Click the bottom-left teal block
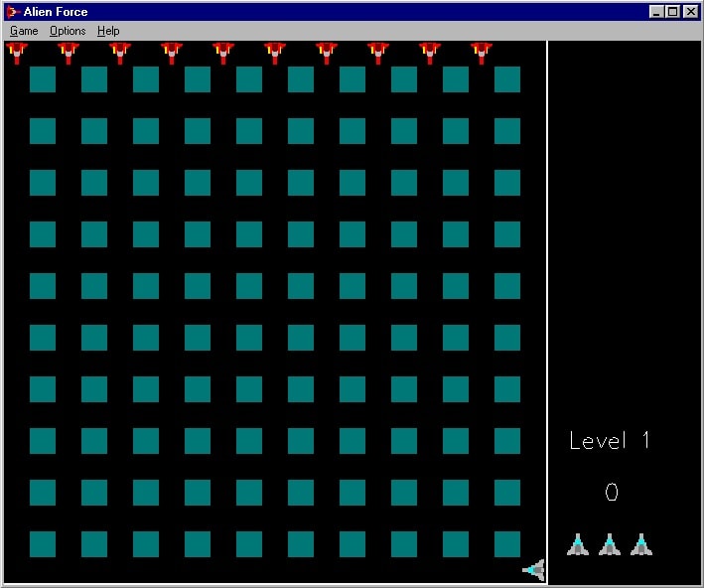The image size is (704, 588). pyautogui.click(x=43, y=544)
